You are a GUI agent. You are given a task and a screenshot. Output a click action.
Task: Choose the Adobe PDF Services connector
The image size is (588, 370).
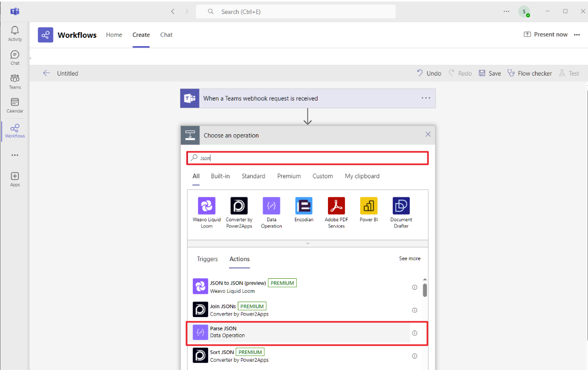tap(336, 206)
